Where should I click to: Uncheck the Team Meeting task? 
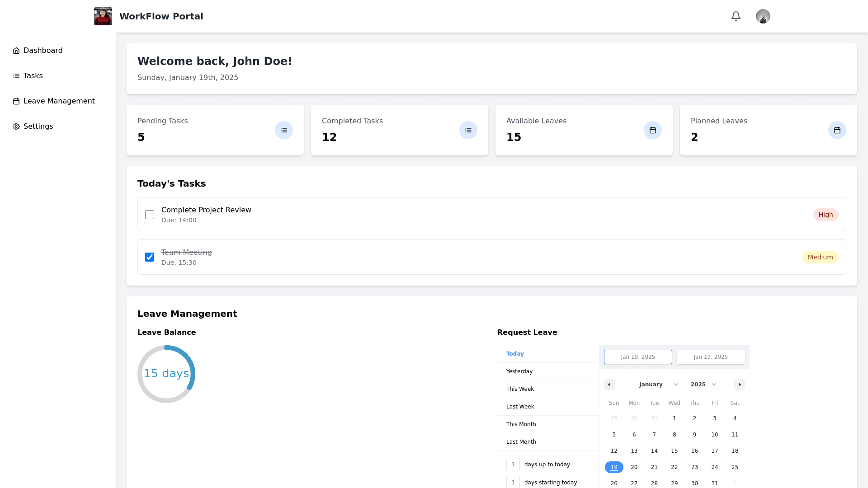150,257
